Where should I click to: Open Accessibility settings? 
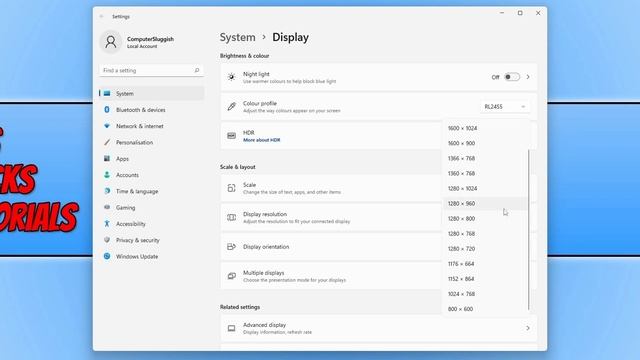coord(151,224)
